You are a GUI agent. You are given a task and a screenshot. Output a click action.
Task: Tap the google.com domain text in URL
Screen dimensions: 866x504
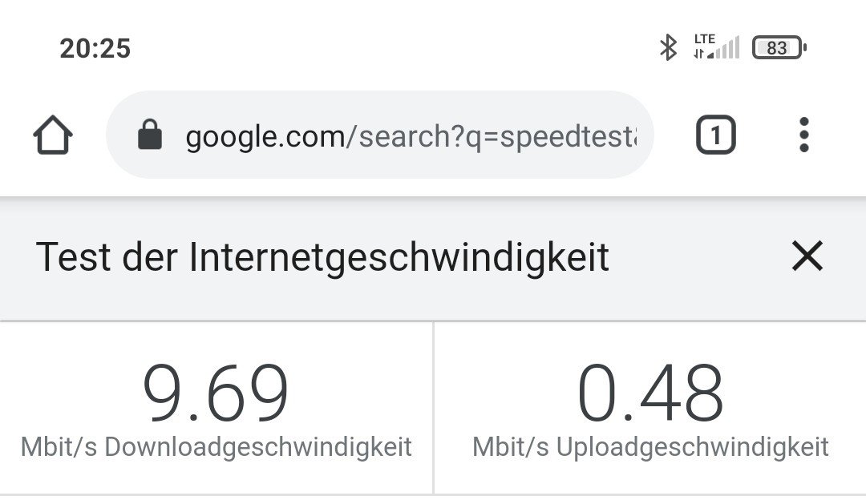(265, 137)
